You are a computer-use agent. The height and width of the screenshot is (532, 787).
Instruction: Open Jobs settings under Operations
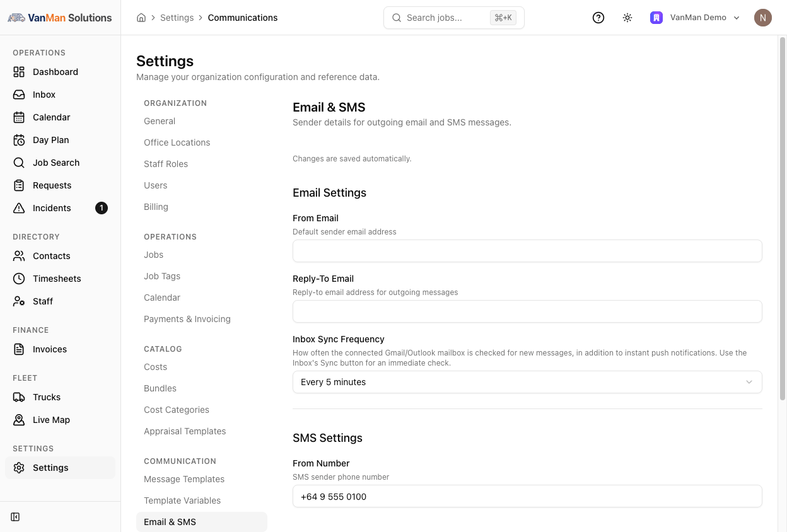(153, 255)
